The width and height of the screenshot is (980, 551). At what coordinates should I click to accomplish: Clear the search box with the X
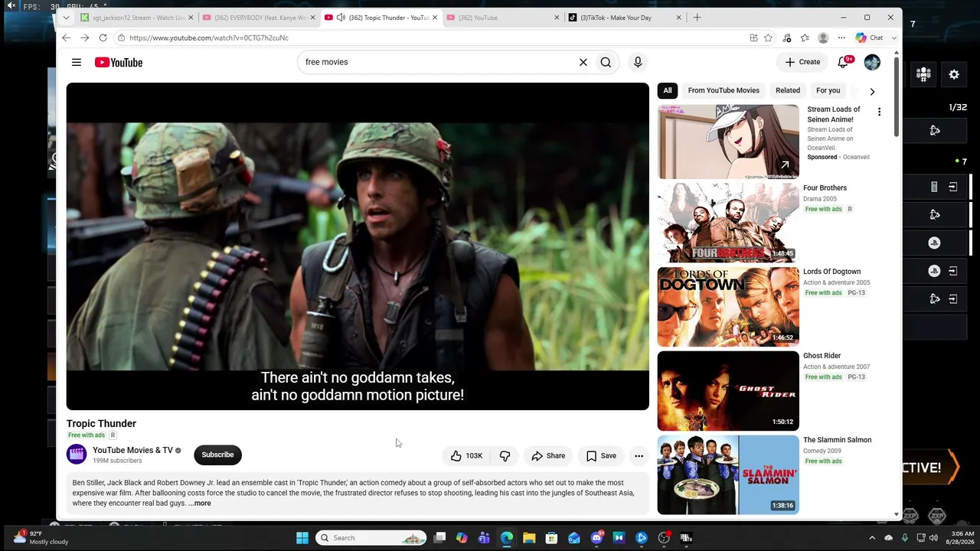click(x=583, y=62)
